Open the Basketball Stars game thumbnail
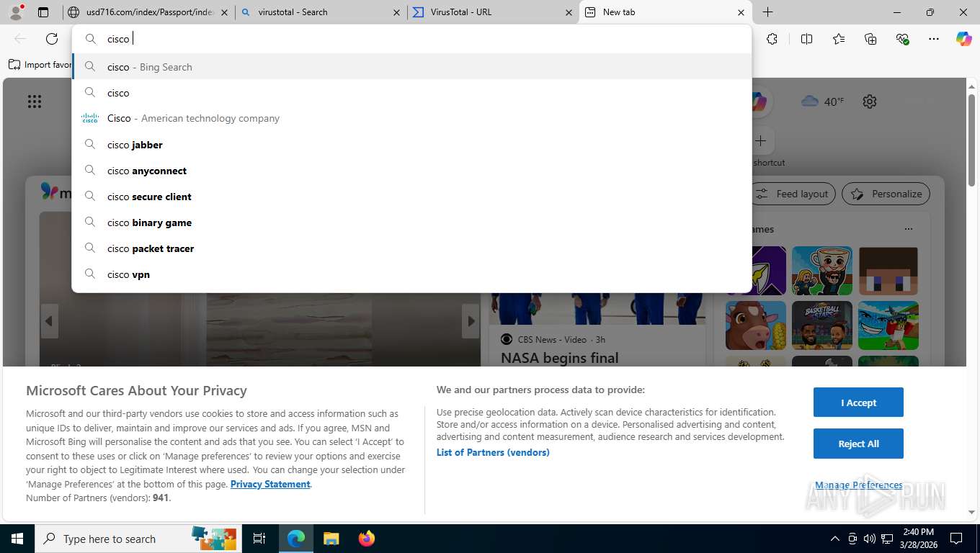Image resolution: width=980 pixels, height=553 pixels. click(x=822, y=325)
